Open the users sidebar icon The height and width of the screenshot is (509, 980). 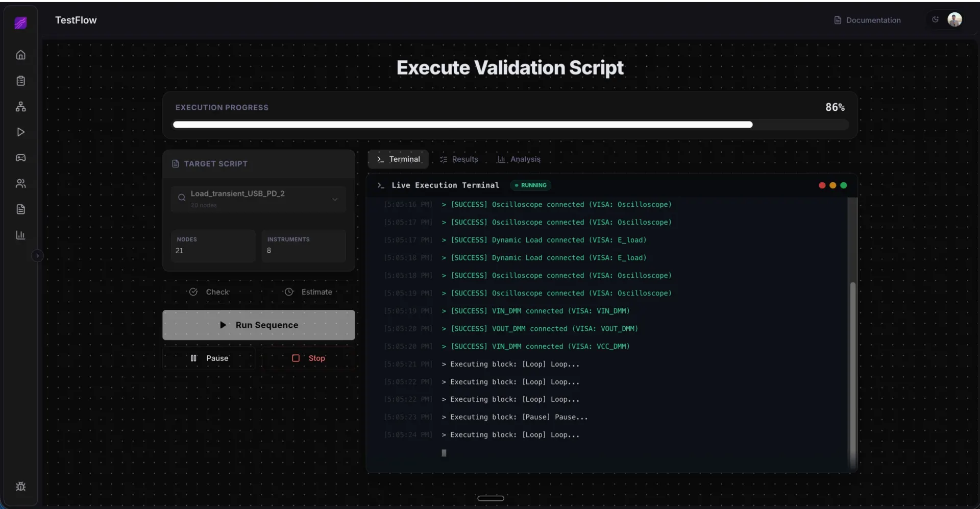pos(20,183)
